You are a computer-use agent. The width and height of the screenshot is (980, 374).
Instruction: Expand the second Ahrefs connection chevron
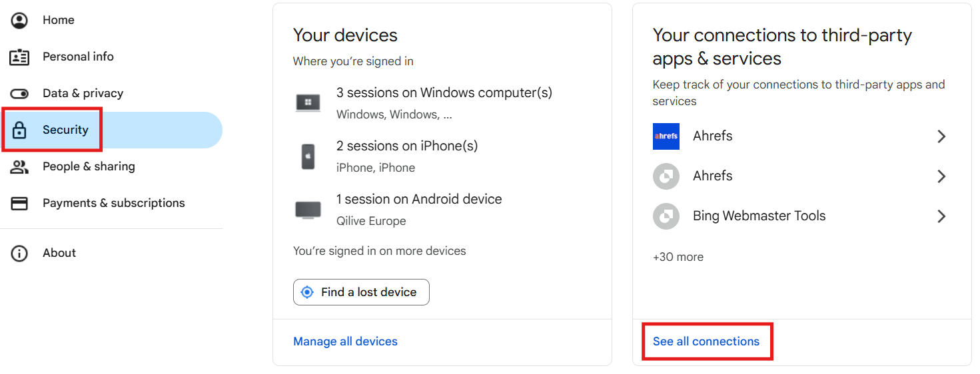pos(941,176)
